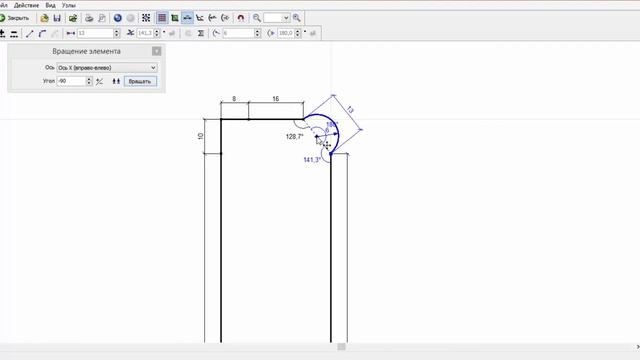Click the 8 dimension label
The image size is (640, 360).
coord(234,99)
